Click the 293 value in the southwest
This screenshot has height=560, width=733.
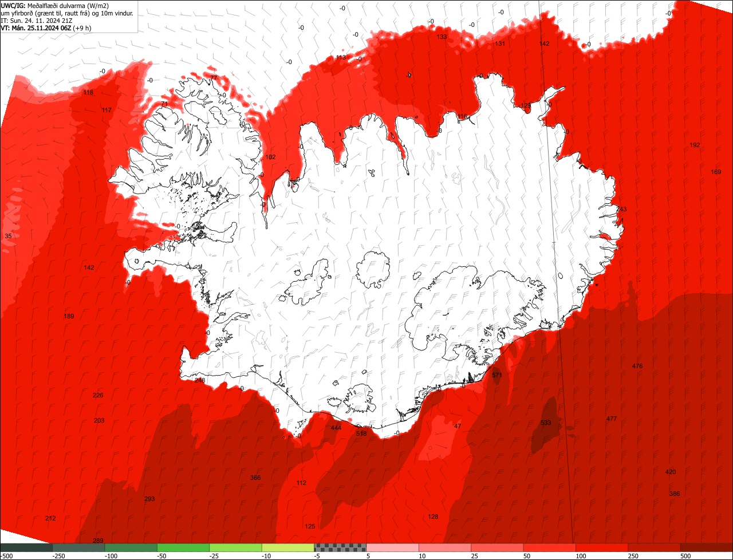pos(149,499)
